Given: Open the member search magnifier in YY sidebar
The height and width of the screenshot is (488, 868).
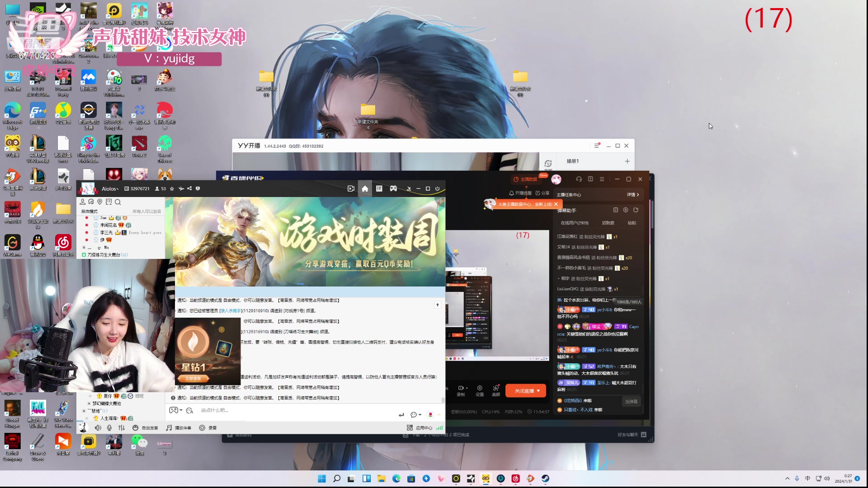Looking at the screenshot, I should 118,202.
